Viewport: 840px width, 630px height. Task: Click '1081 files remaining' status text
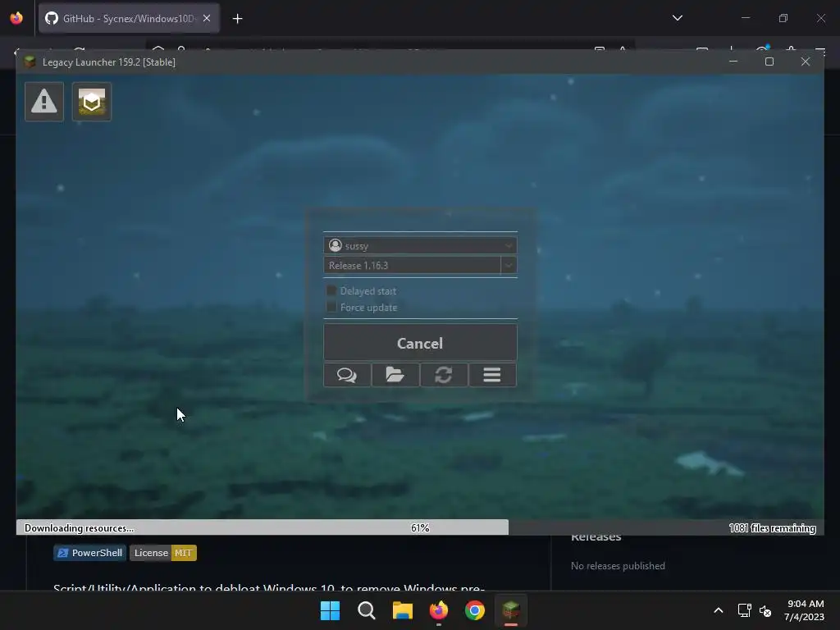tap(772, 528)
